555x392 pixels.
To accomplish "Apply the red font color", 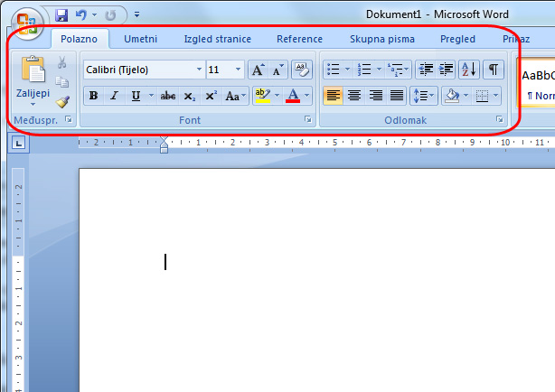I will [x=292, y=96].
